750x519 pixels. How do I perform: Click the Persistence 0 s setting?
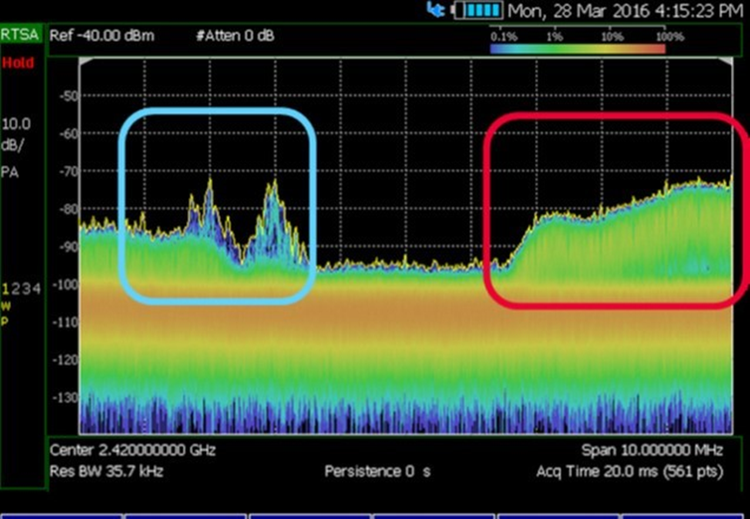tap(376, 471)
